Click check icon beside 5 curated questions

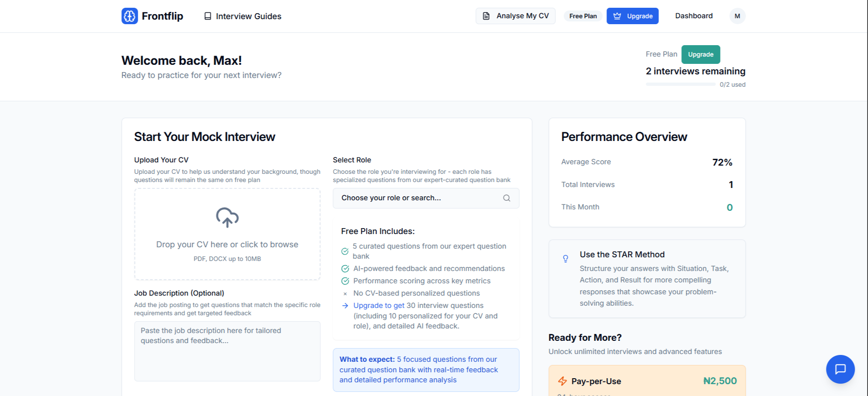345,251
